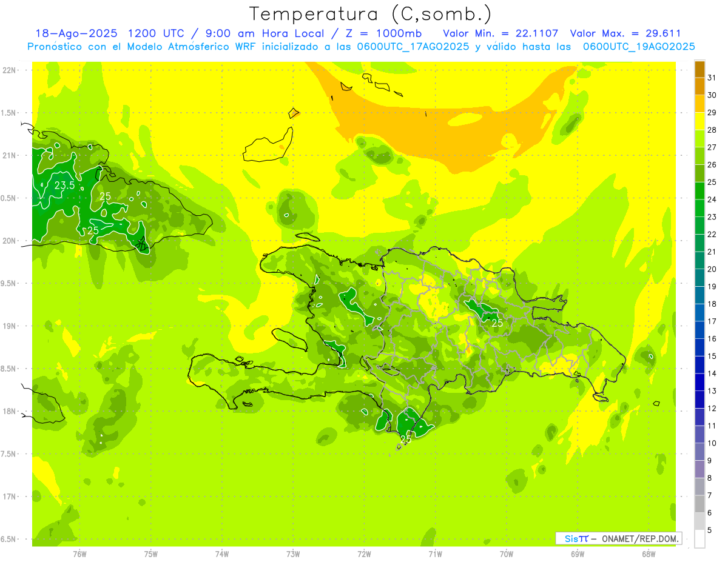This screenshot has height=562, width=728.
Task: Click legend value "10" on the colorbar
Action: [712, 443]
